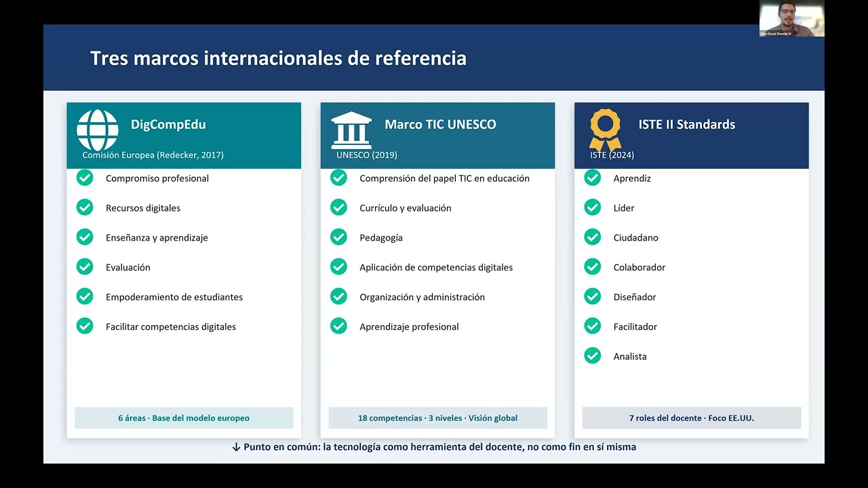Click the globe icon beside DigCompEdu
The width and height of the screenshot is (868, 488).
tap(98, 130)
